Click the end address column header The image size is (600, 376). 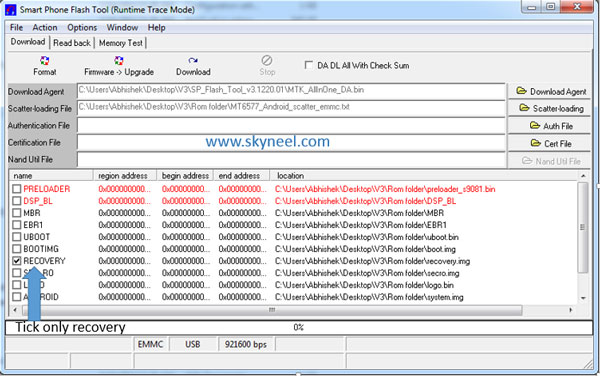(x=241, y=176)
